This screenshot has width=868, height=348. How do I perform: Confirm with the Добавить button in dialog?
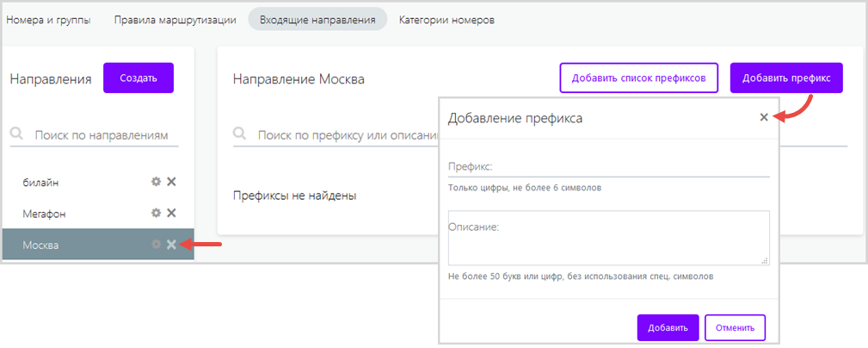(x=668, y=327)
